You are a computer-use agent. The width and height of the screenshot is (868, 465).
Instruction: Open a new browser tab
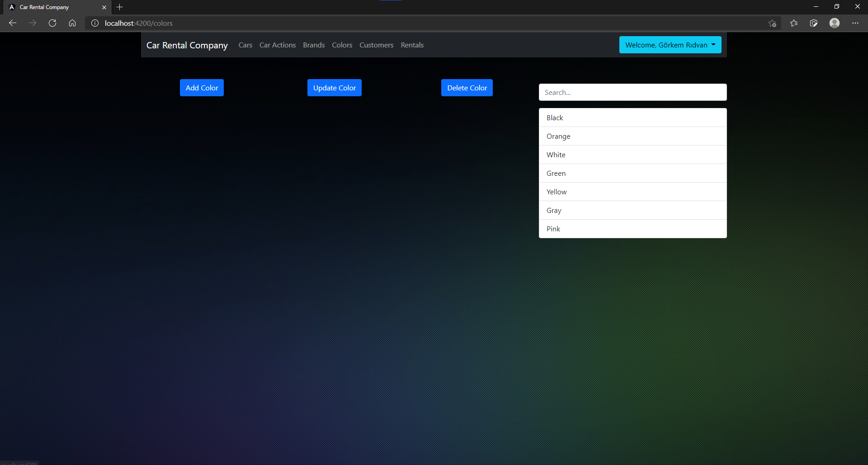(x=119, y=7)
